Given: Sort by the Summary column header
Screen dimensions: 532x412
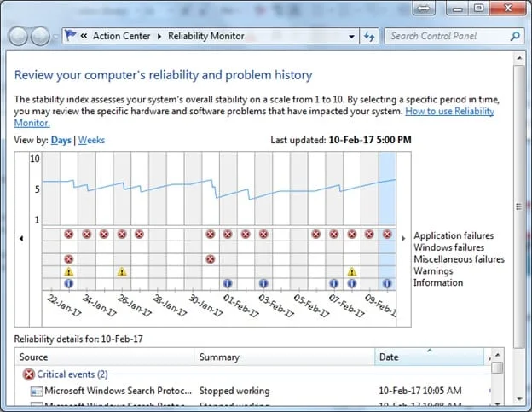Looking at the screenshot, I should [285, 357].
